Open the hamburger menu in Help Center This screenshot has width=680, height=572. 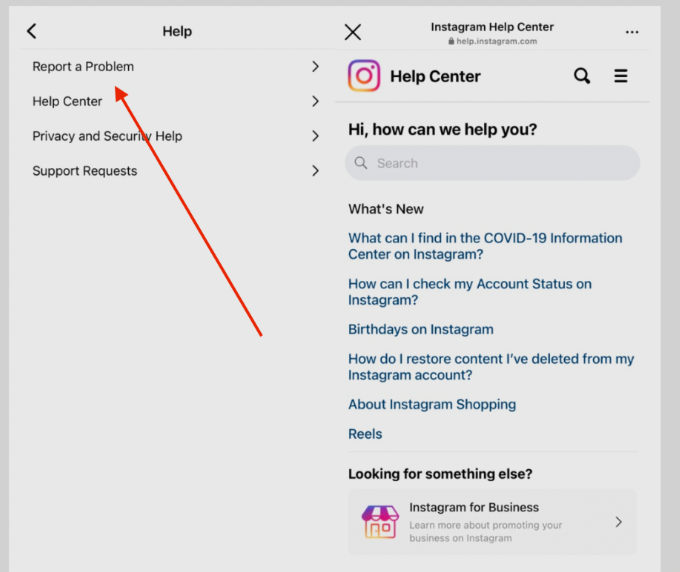[621, 76]
